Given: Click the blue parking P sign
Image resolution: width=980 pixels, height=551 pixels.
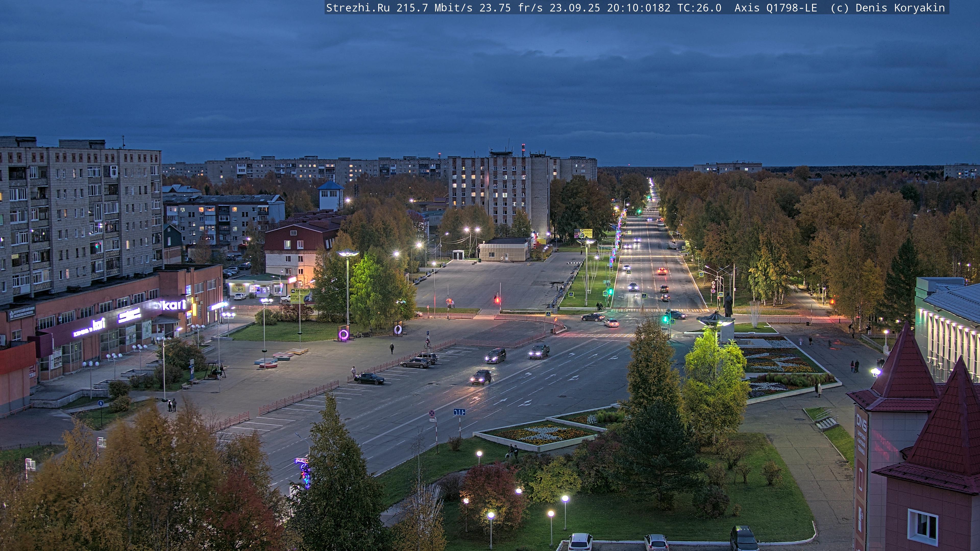Looking at the screenshot, I should [428, 333].
